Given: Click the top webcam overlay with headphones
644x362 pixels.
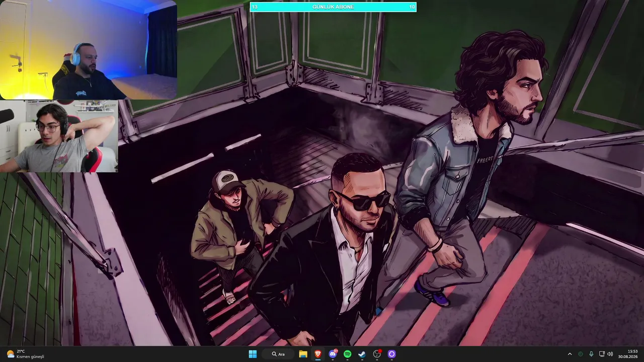Looking at the screenshot, I should pos(89,50).
